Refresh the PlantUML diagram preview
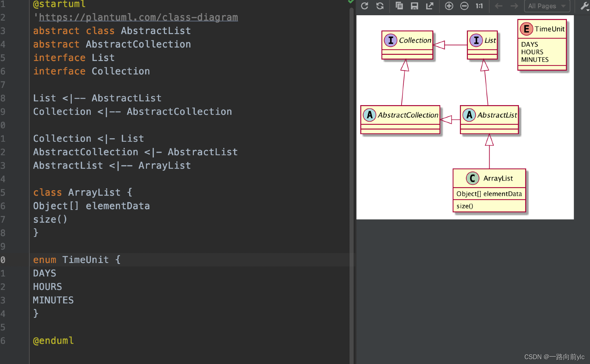 coord(364,6)
